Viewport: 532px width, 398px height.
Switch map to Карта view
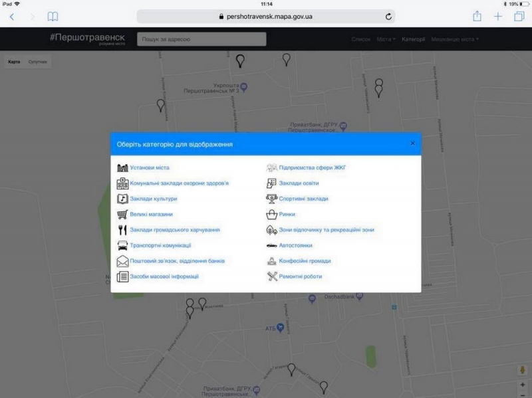click(14, 62)
